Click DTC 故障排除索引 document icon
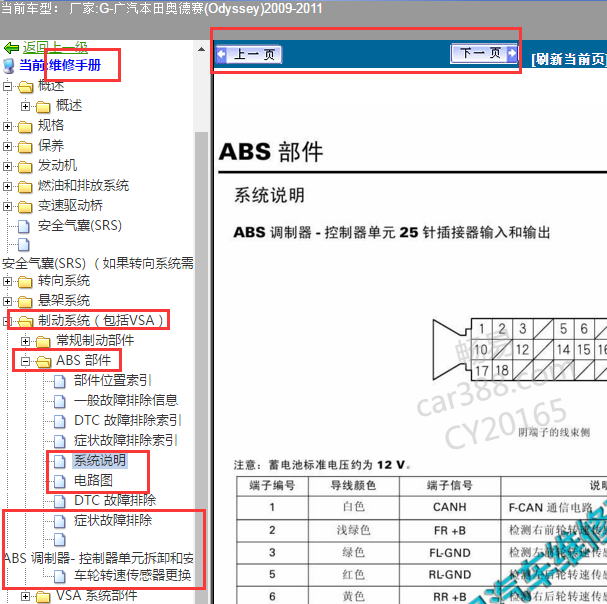This screenshot has height=604, width=607. 60,421
